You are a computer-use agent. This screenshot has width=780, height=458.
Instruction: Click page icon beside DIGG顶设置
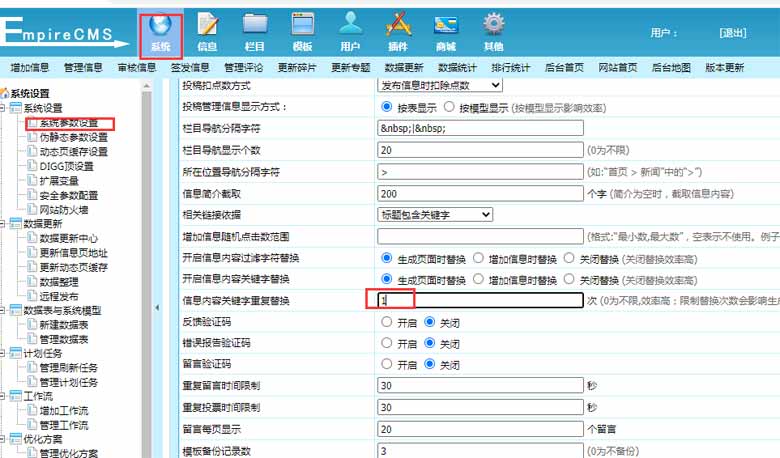(32, 166)
